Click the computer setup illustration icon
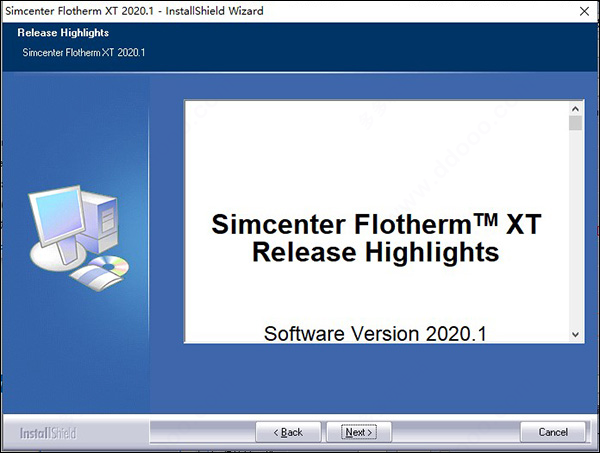Image resolution: width=600 pixels, height=453 pixels. [78, 238]
